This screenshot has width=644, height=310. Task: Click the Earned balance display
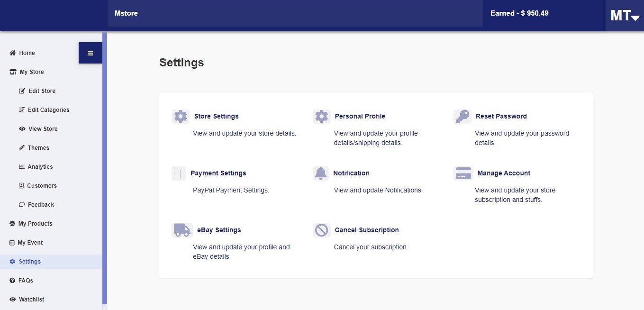click(519, 13)
